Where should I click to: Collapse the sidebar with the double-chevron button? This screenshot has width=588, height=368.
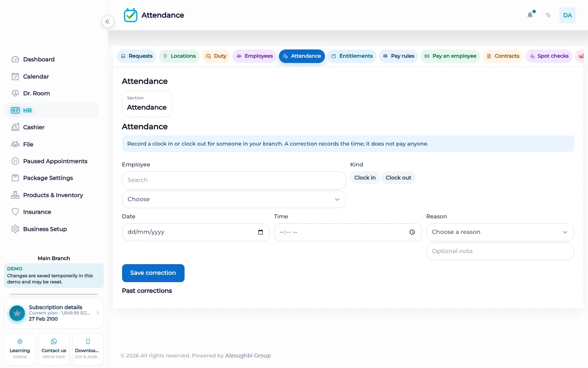(107, 22)
